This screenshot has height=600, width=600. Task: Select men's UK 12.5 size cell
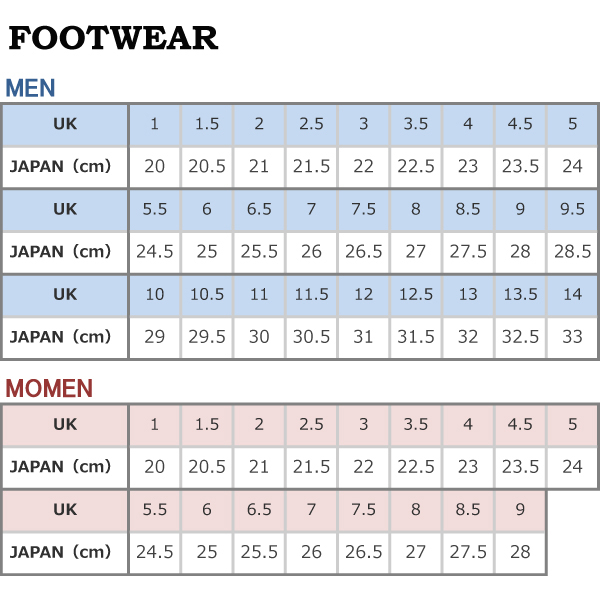pyautogui.click(x=416, y=295)
